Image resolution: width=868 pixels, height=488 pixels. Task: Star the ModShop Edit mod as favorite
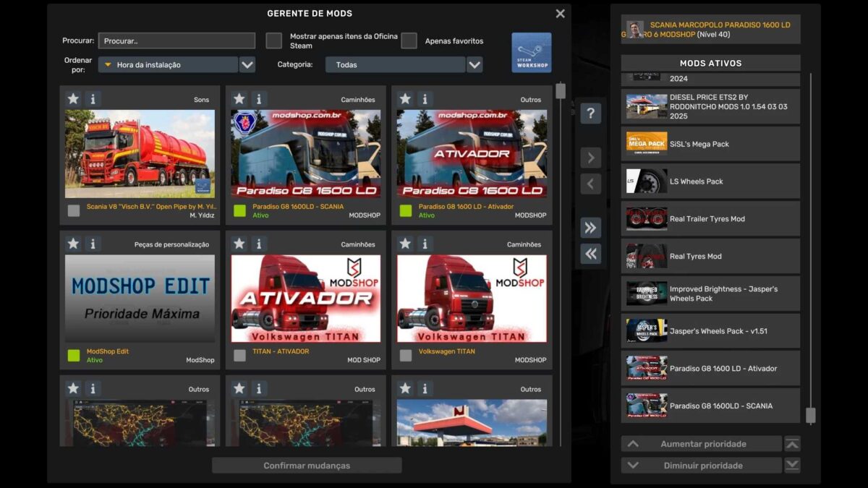[73, 244]
